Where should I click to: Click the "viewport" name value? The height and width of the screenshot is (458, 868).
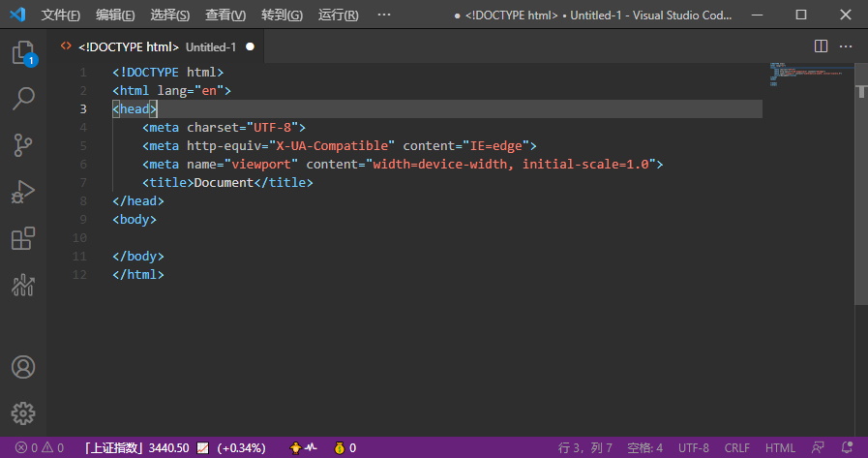[x=260, y=164]
